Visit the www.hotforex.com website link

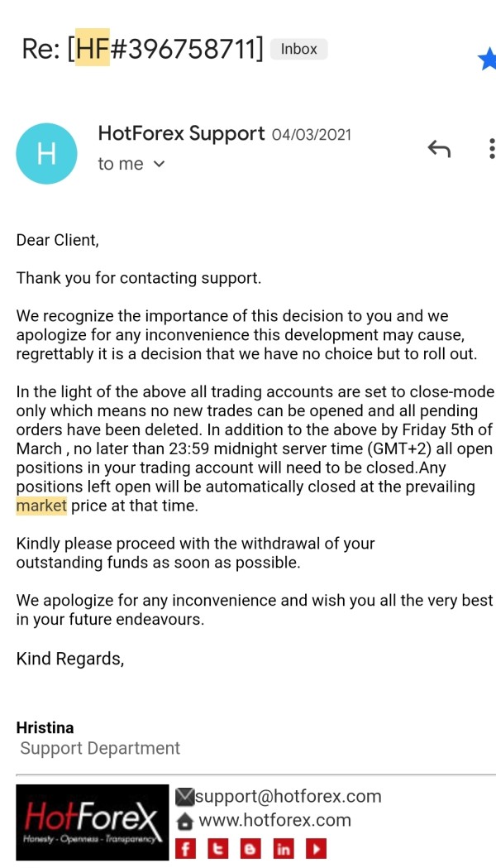coord(275,821)
